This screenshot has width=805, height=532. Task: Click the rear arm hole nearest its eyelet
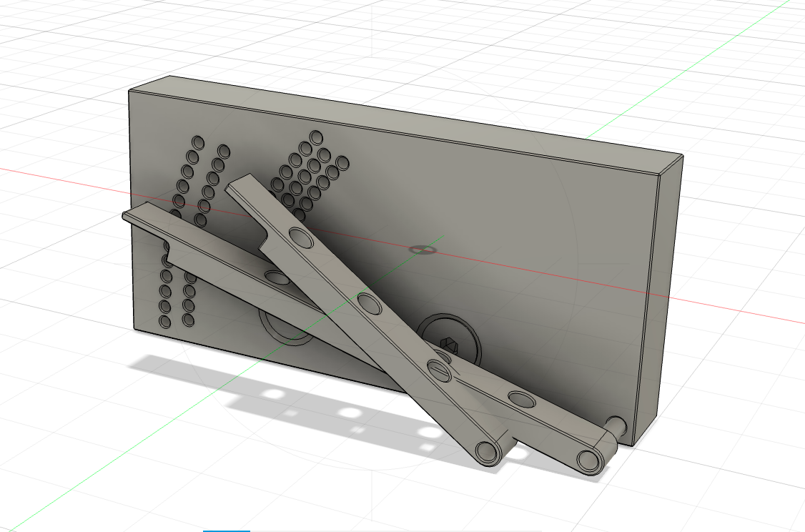coord(521,400)
